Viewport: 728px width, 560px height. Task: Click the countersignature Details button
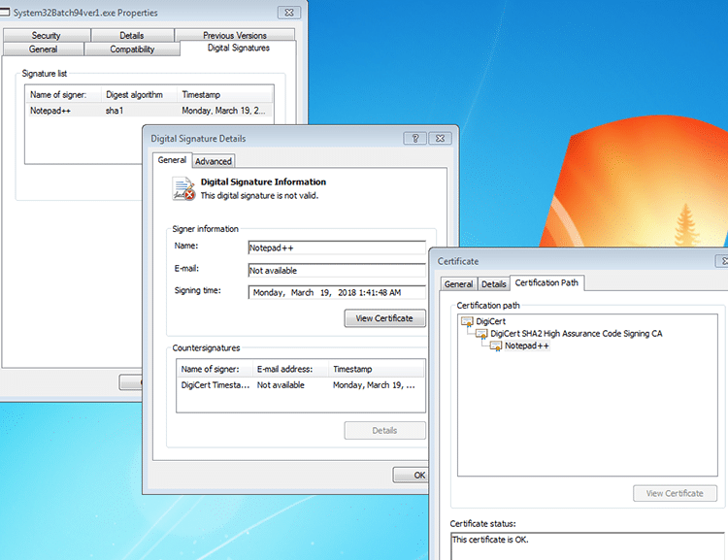click(x=384, y=431)
